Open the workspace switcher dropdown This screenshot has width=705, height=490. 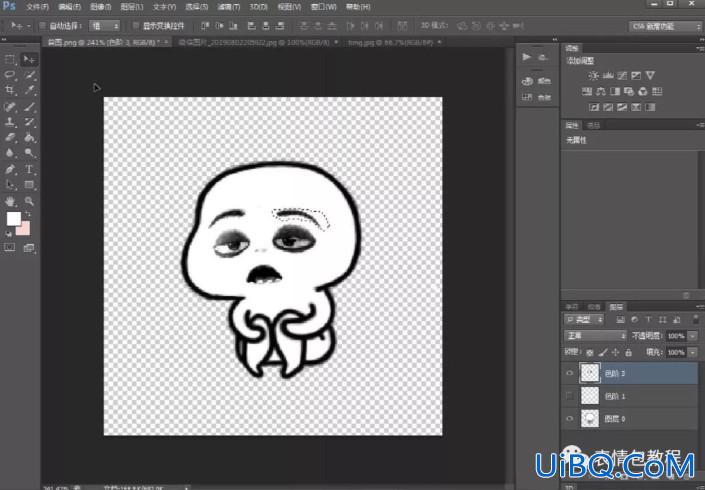666,27
